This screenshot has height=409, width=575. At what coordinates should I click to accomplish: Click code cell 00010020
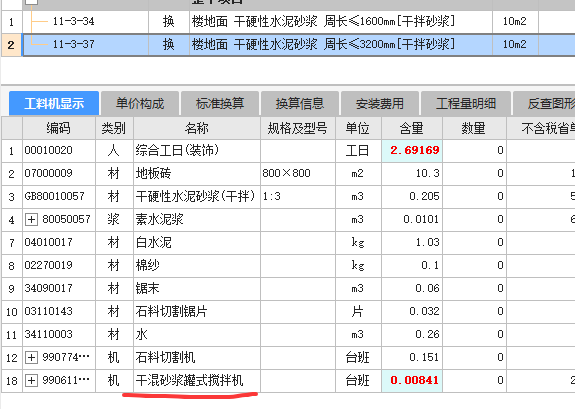[x=59, y=150]
